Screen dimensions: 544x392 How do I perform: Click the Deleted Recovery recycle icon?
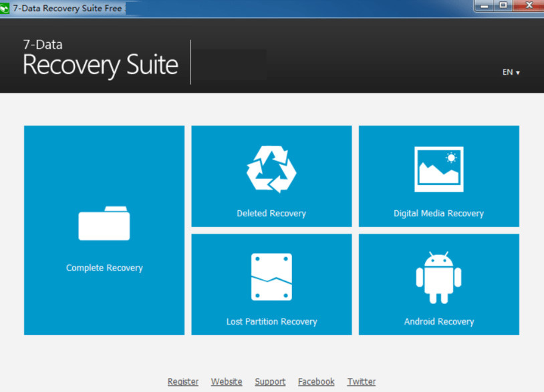pyautogui.click(x=271, y=169)
